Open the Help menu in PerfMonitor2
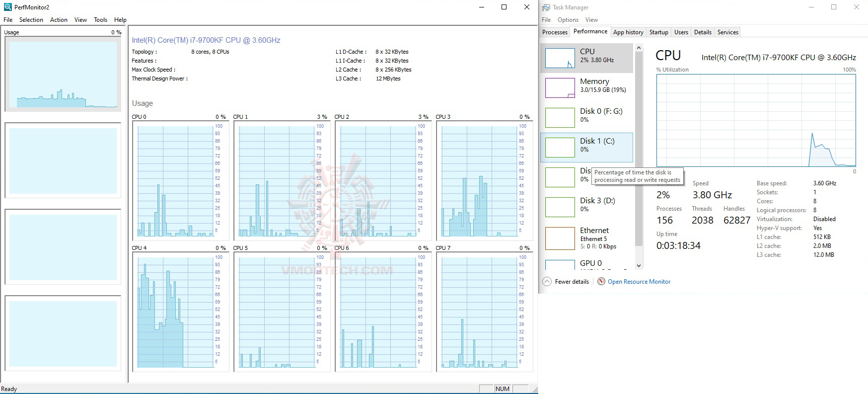 click(120, 20)
